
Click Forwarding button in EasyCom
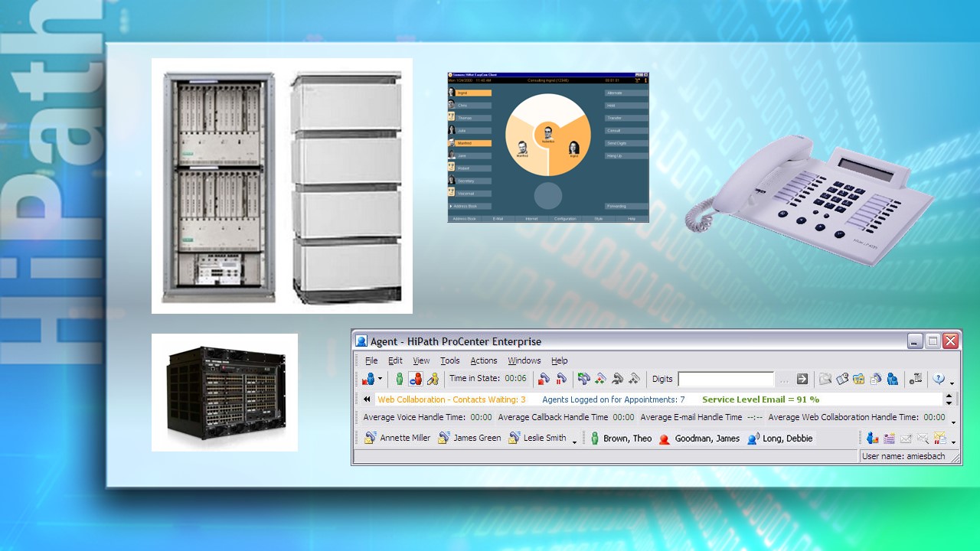point(626,207)
